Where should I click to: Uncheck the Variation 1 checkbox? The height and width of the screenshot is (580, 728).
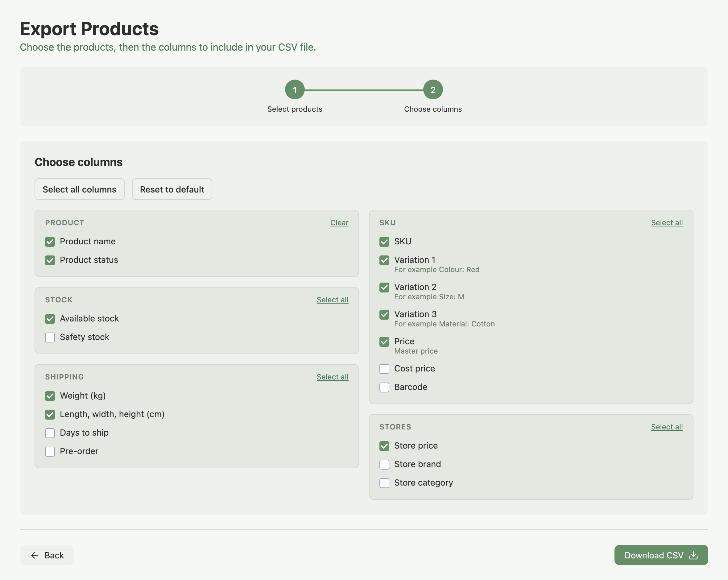pos(384,260)
